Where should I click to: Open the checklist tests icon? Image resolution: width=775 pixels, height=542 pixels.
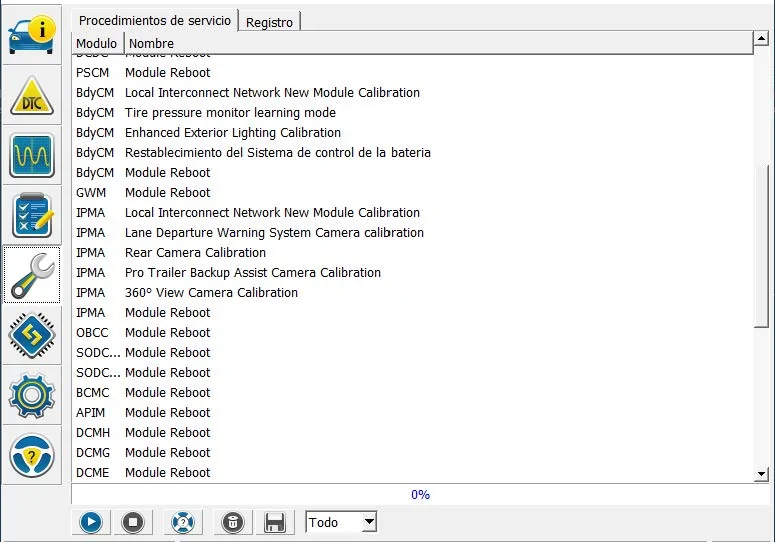click(32, 215)
